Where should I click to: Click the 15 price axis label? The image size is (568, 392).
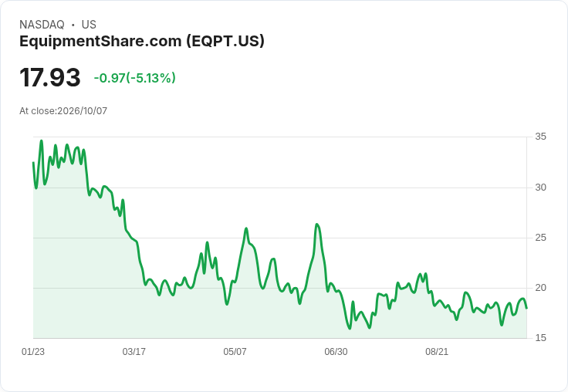pyautogui.click(x=540, y=338)
